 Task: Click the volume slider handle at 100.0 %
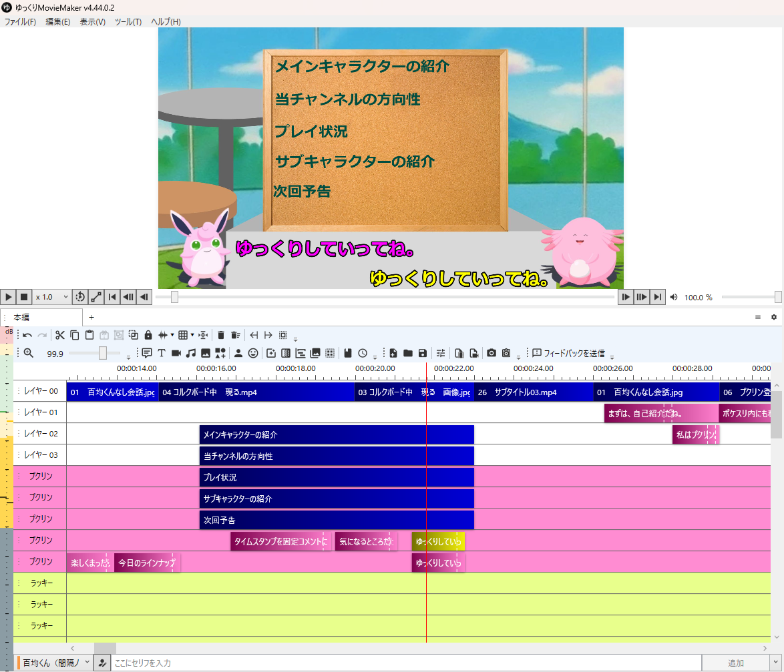pos(778,297)
